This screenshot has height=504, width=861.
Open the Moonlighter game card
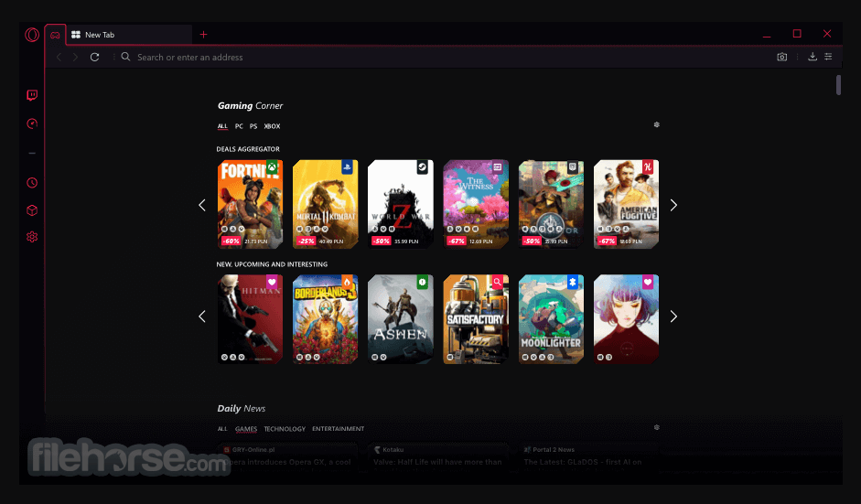552,319
